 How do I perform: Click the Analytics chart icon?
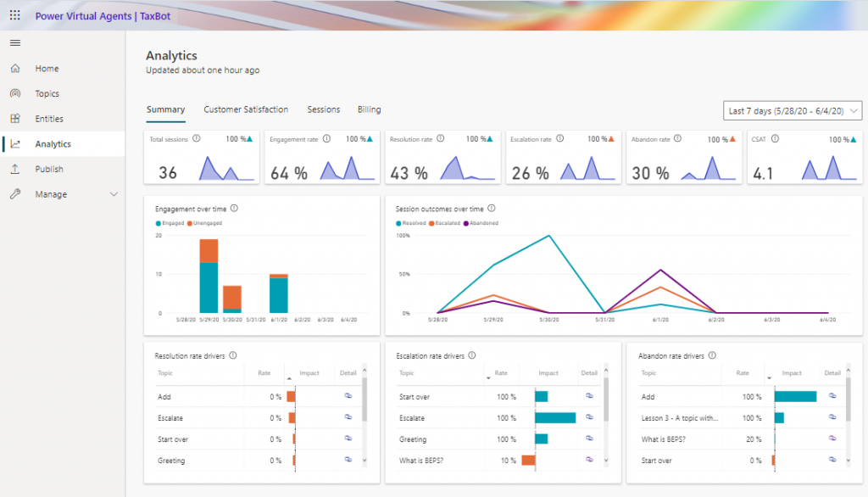coord(15,143)
